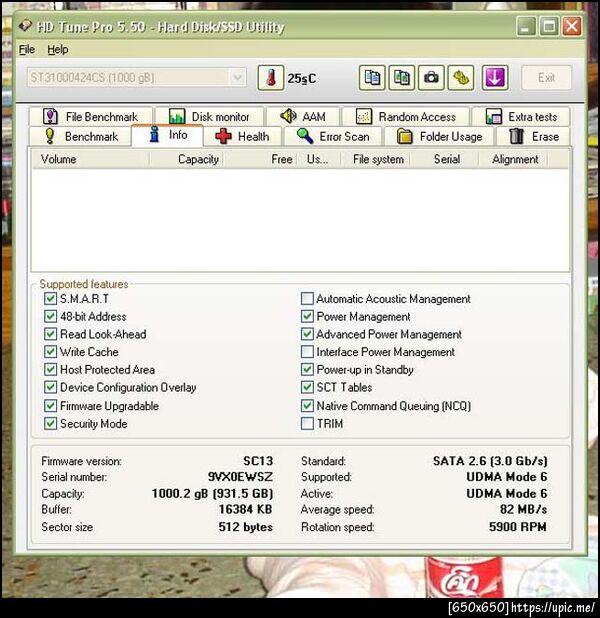Click the Serial column header
The image size is (600, 618).
[444, 159]
